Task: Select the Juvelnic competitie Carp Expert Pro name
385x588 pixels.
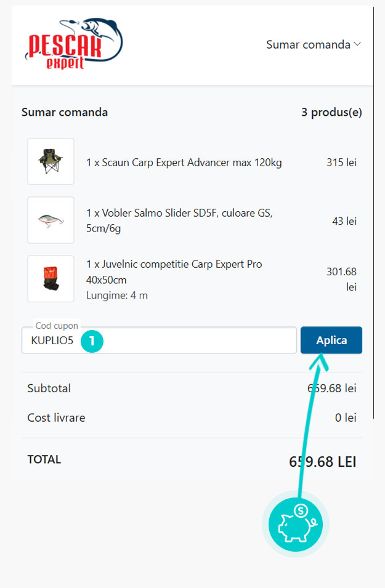Action: coord(174,271)
